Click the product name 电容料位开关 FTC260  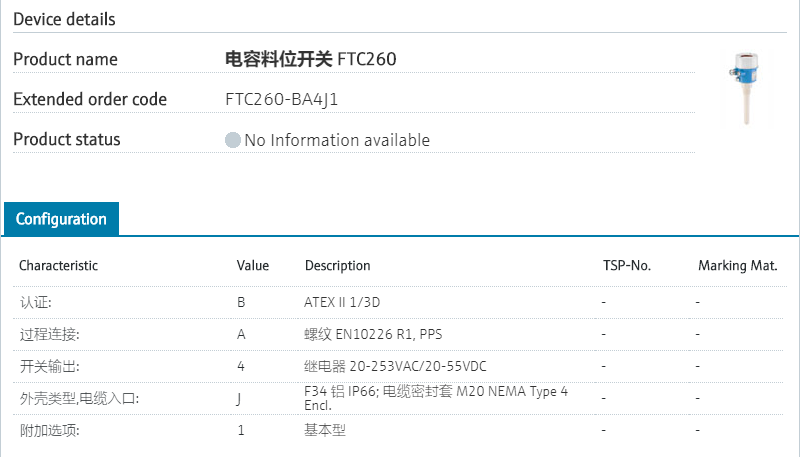310,60
